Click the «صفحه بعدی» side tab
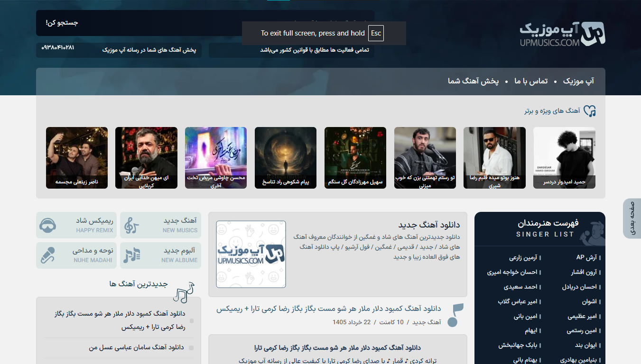This screenshot has height=364, width=641. coord(632,218)
